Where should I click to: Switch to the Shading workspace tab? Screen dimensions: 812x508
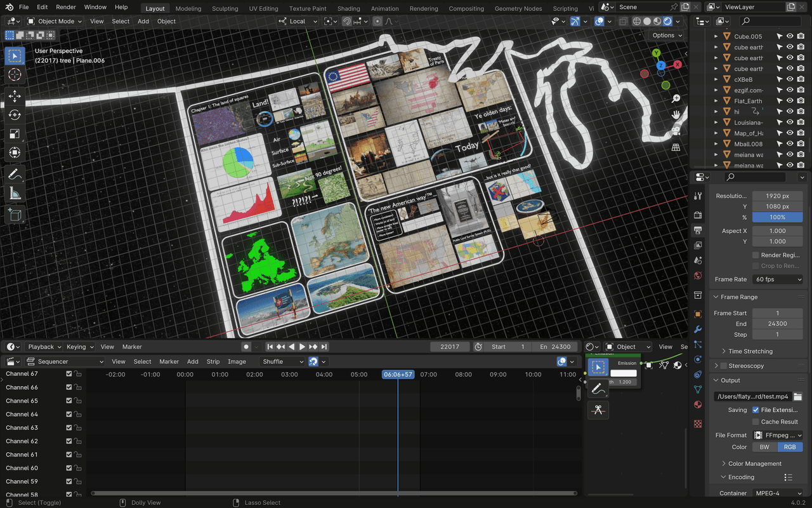[x=348, y=9]
